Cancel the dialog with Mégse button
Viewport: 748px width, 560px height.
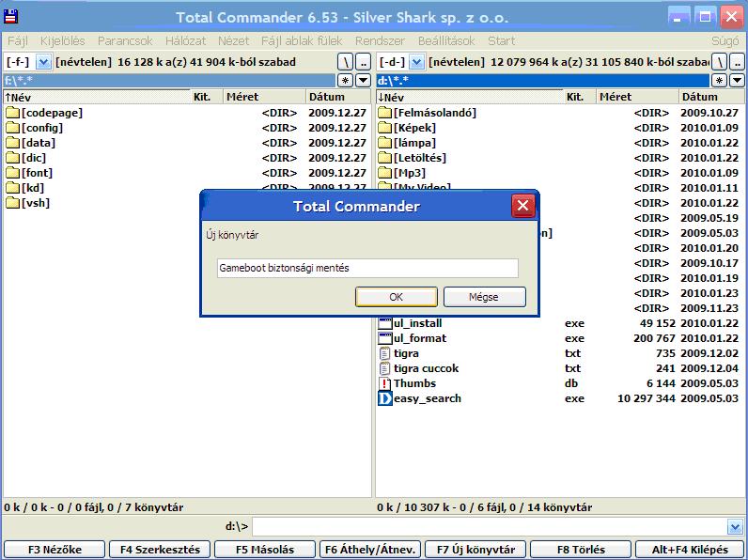[484, 297]
